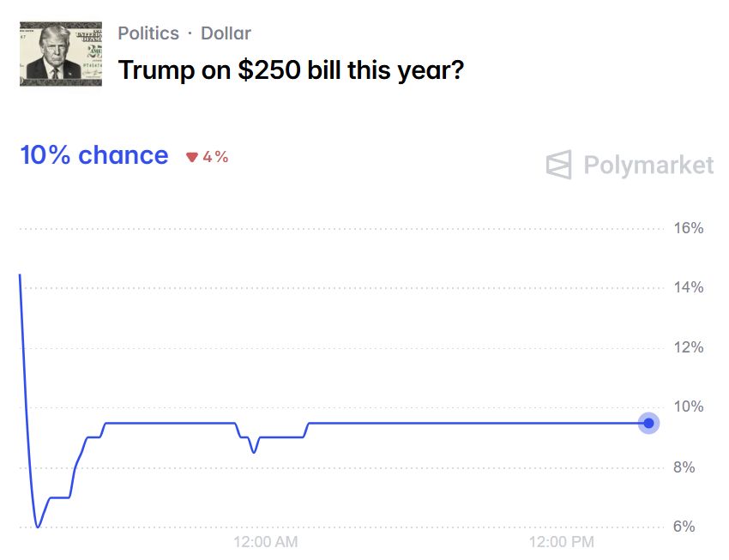Click the 12:00 AM time axis label
This screenshot has width=729, height=560.
[266, 542]
